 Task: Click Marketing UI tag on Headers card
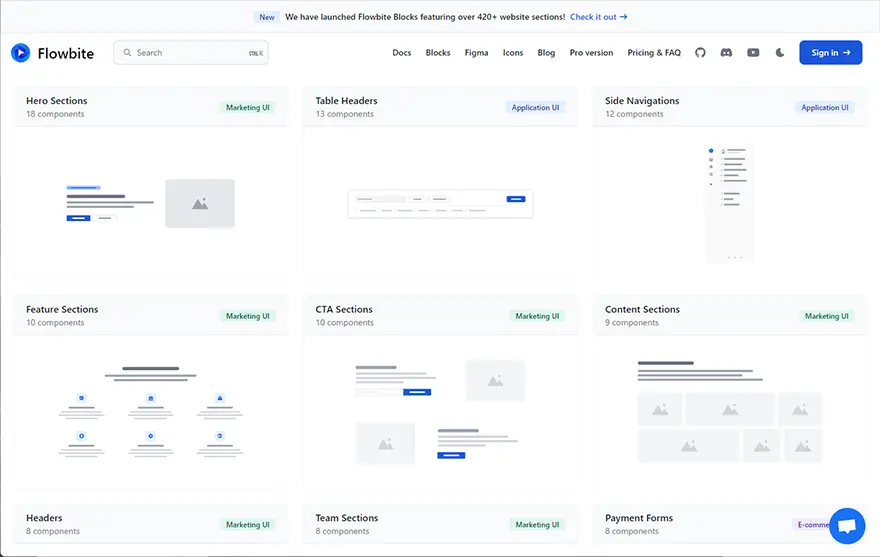248,524
